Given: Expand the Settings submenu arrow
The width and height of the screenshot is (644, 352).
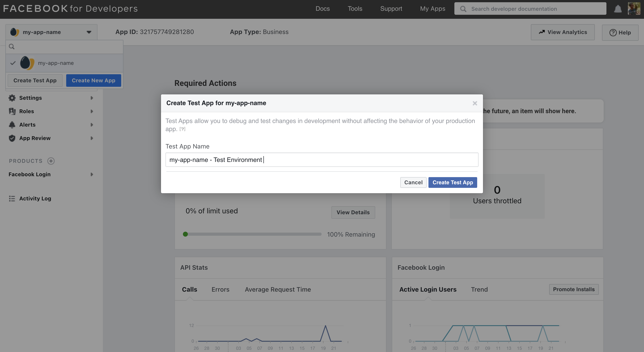Looking at the screenshot, I should pyautogui.click(x=91, y=98).
